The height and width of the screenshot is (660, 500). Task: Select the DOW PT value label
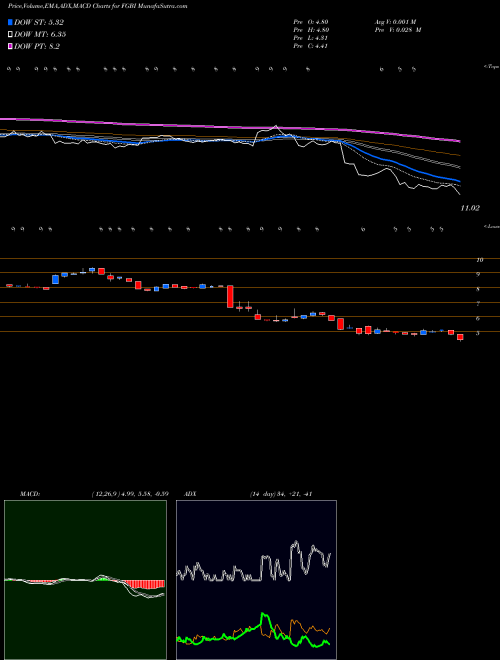[37, 46]
